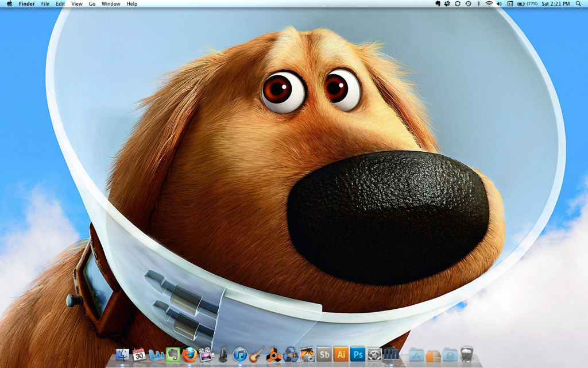Open the File menu
This screenshot has height=368, width=588.
[x=45, y=4]
